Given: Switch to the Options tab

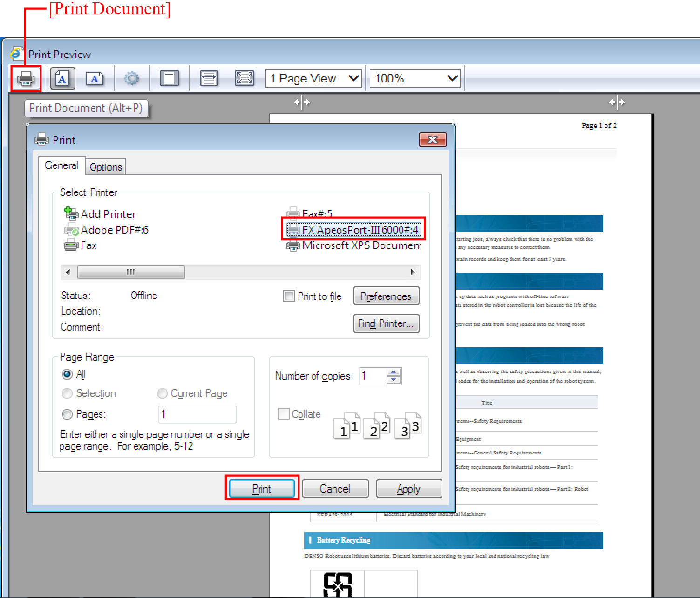Looking at the screenshot, I should tap(105, 167).
